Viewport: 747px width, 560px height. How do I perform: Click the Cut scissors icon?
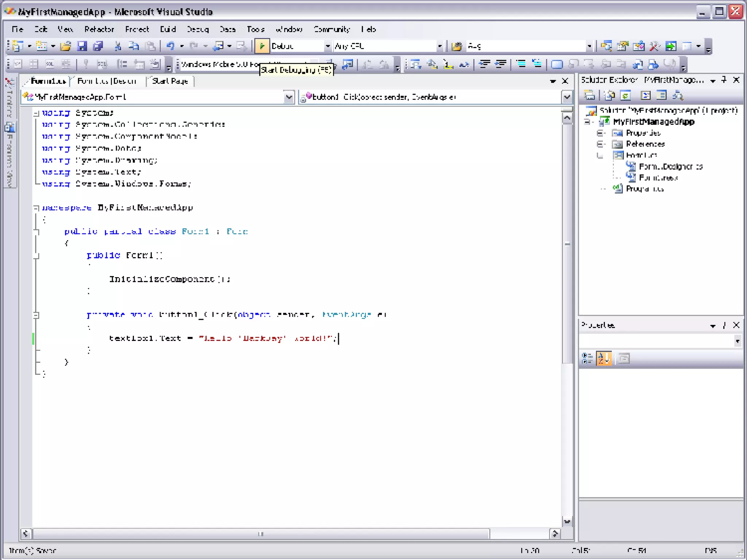(x=117, y=46)
